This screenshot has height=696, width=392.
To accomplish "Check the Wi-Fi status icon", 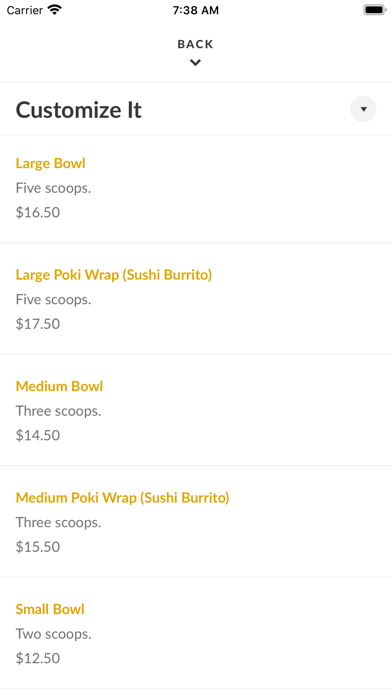I will pyautogui.click(x=55, y=10).
